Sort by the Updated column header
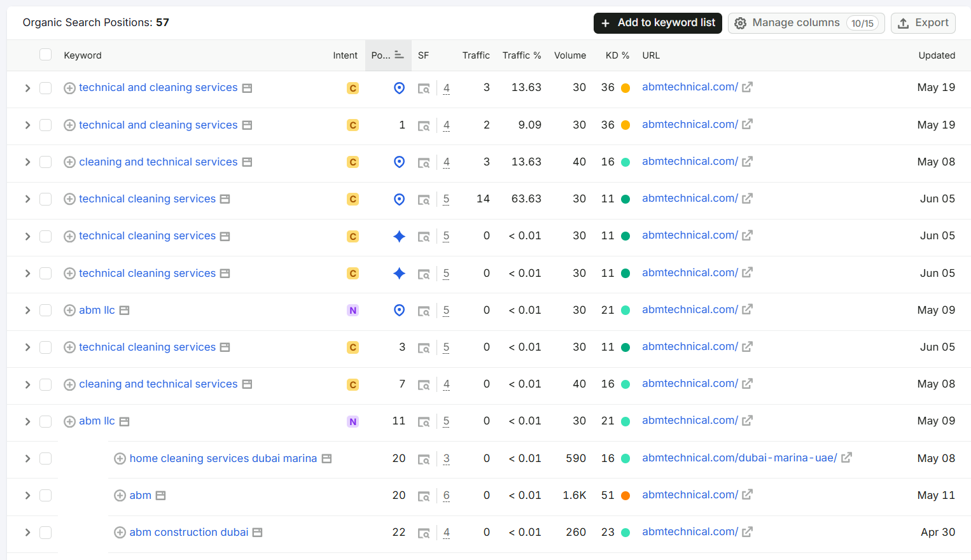 pos(937,55)
